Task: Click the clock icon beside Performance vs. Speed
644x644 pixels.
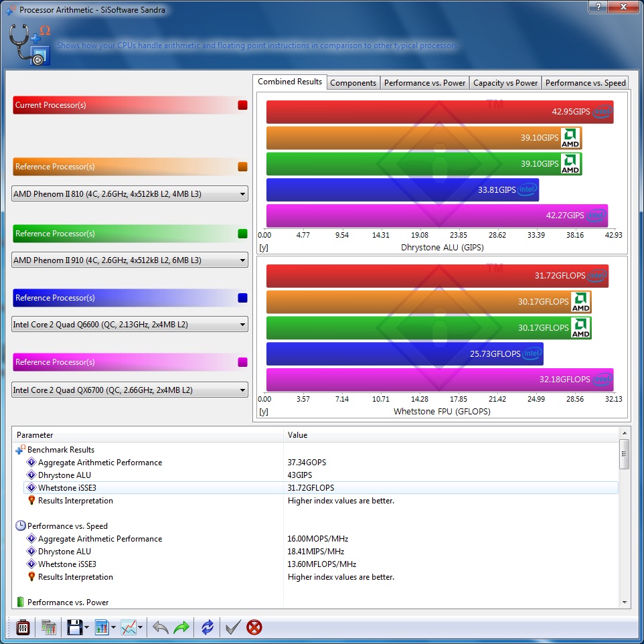Action: click(x=21, y=526)
